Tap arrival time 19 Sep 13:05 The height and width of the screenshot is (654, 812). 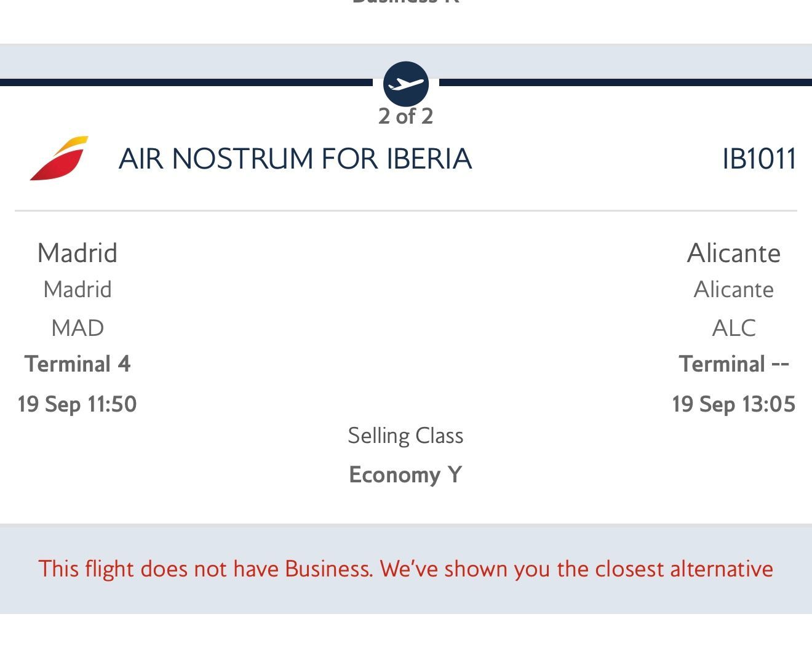(734, 404)
